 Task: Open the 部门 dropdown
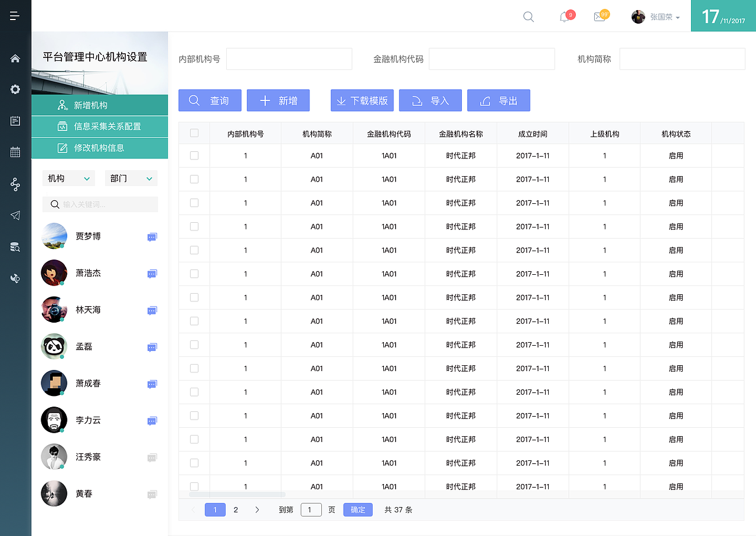pyautogui.click(x=131, y=177)
